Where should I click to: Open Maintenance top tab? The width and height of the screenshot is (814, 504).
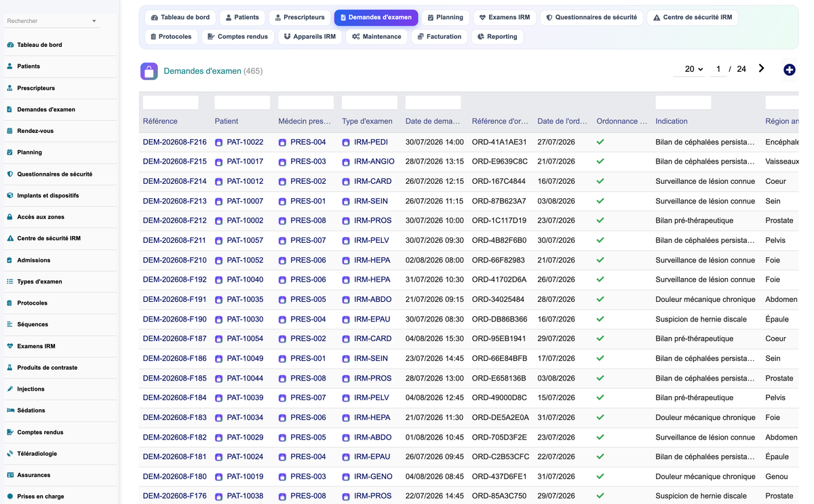376,37
